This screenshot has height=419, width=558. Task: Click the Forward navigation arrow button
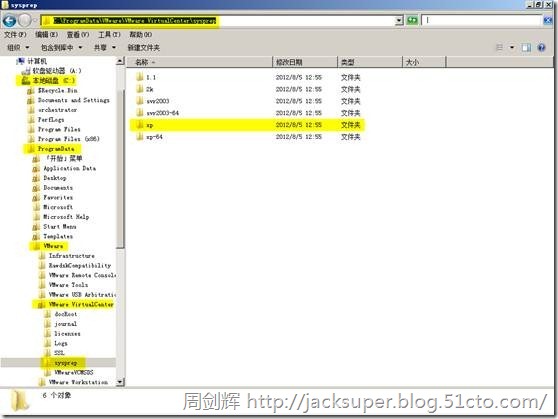click(25, 20)
